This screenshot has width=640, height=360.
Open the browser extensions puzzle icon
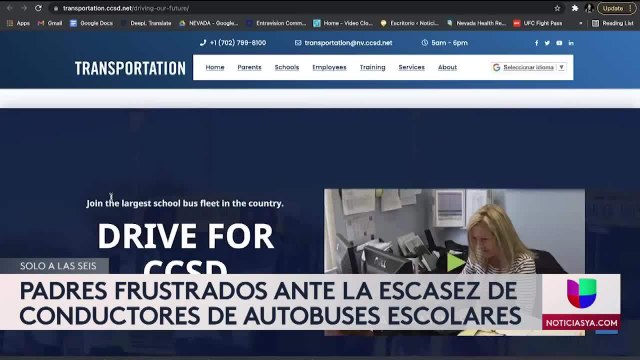coord(575,8)
